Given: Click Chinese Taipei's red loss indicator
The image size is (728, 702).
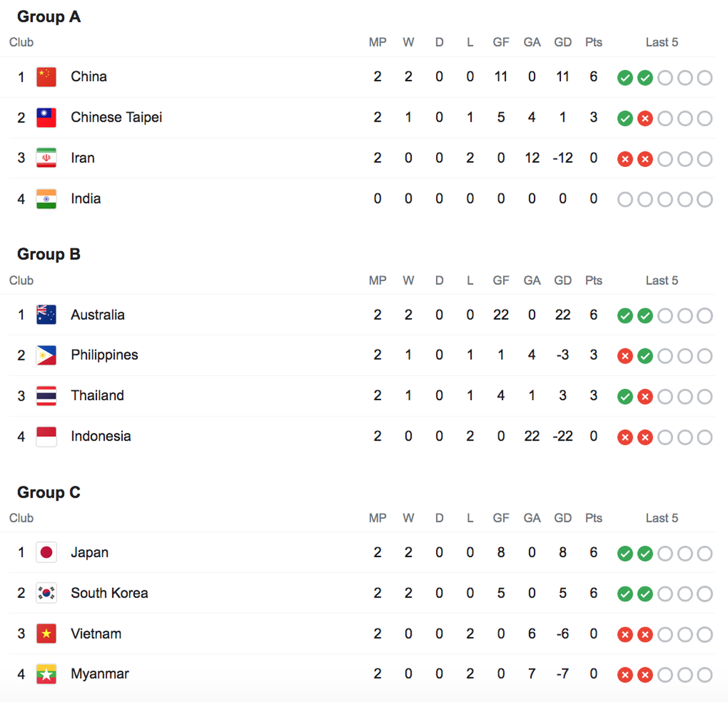Looking at the screenshot, I should [645, 118].
